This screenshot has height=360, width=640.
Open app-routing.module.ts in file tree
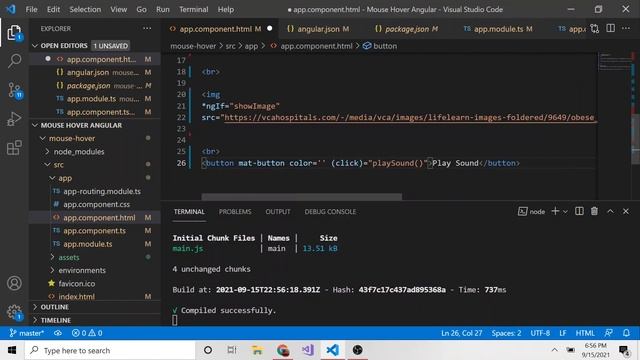[x=102, y=191]
